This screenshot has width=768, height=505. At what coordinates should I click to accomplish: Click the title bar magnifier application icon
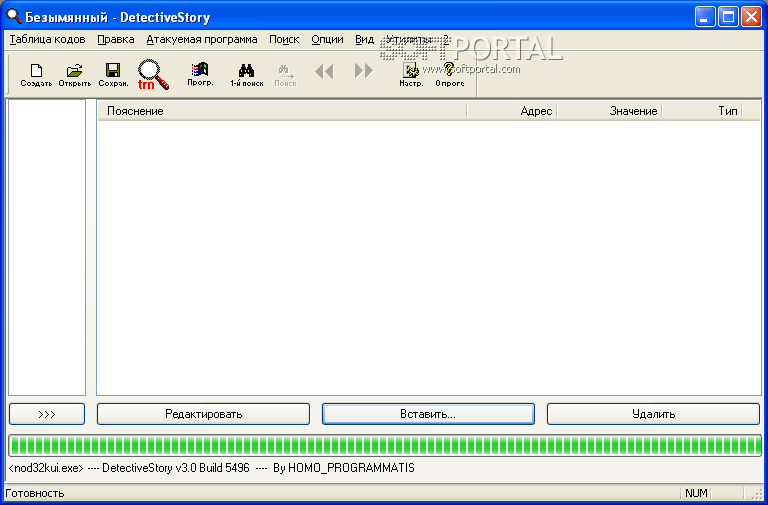click(x=14, y=16)
